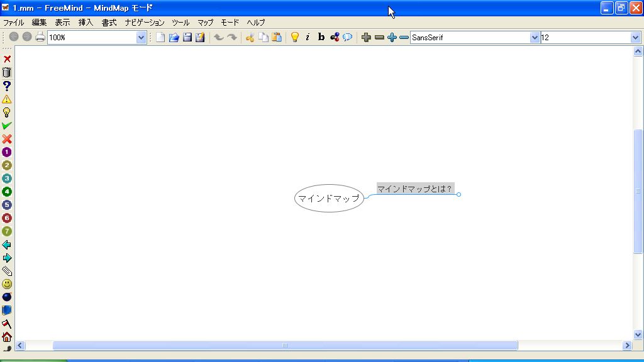Add the paperclip attachment icon
Screen dimensions: 644x362
pos(6,271)
